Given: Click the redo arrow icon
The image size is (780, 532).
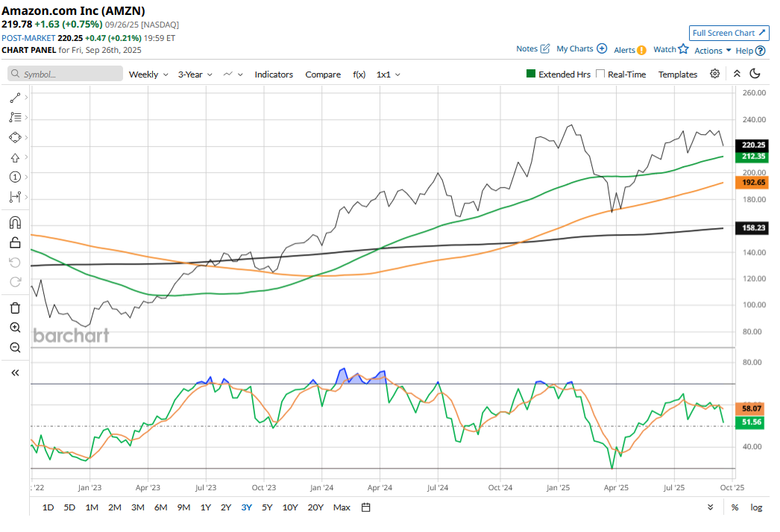Looking at the screenshot, I should [15, 282].
